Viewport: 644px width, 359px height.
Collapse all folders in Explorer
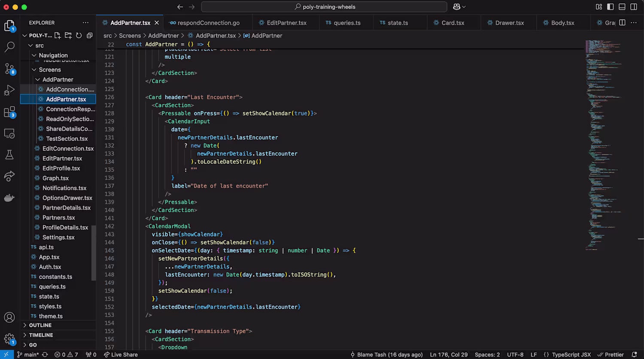(x=90, y=36)
